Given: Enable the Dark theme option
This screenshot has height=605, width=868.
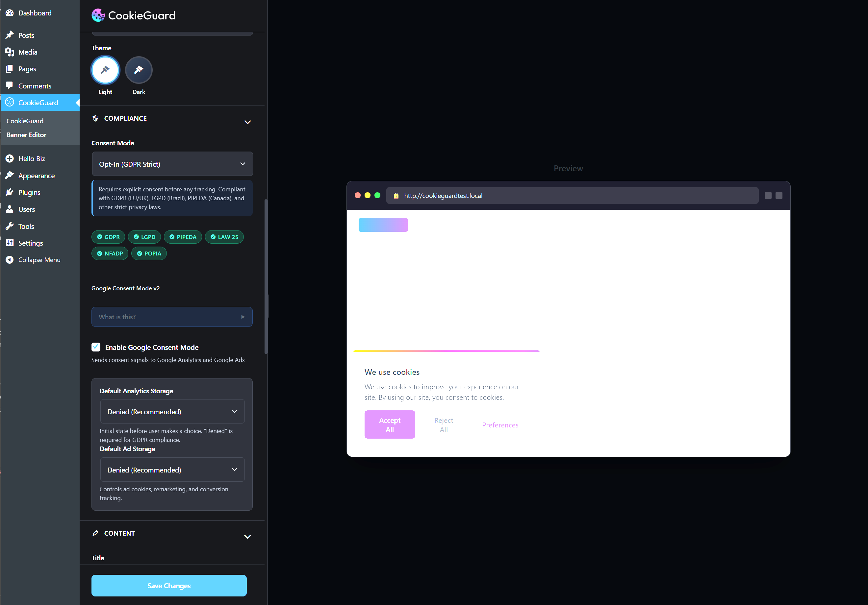Looking at the screenshot, I should coord(139,70).
